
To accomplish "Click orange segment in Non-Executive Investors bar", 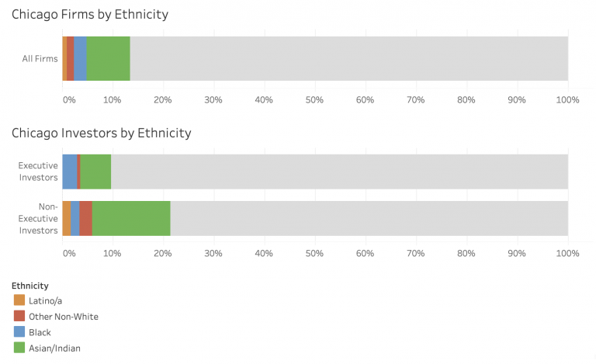I will [67, 218].
